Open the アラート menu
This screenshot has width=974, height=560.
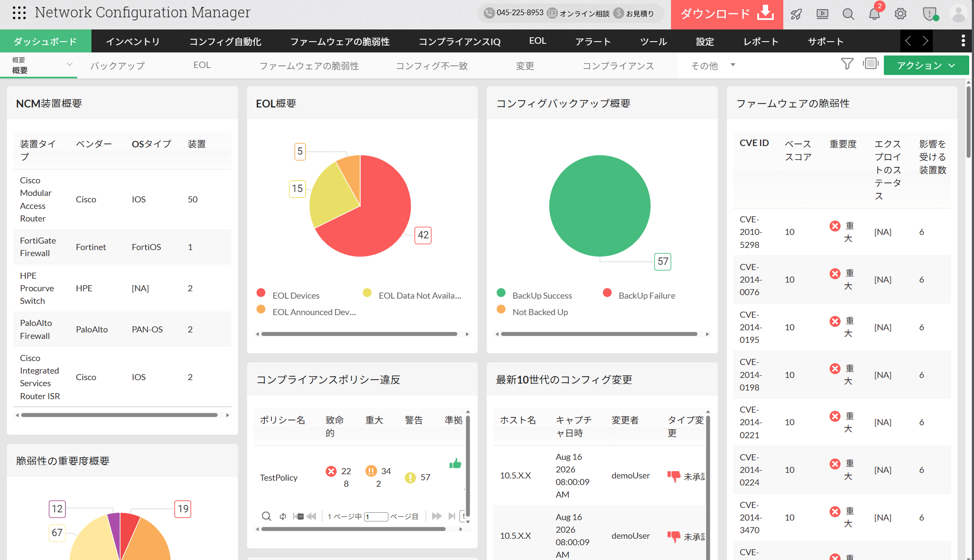click(x=593, y=41)
